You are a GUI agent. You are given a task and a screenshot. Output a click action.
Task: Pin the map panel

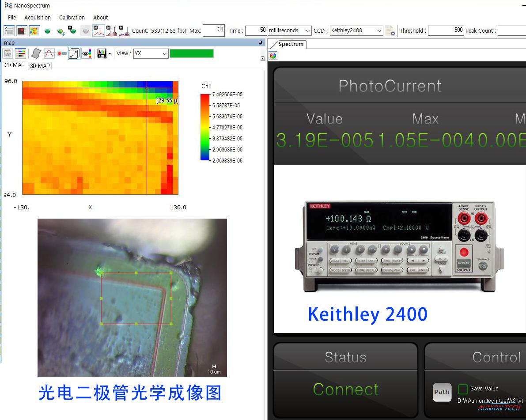(x=261, y=42)
